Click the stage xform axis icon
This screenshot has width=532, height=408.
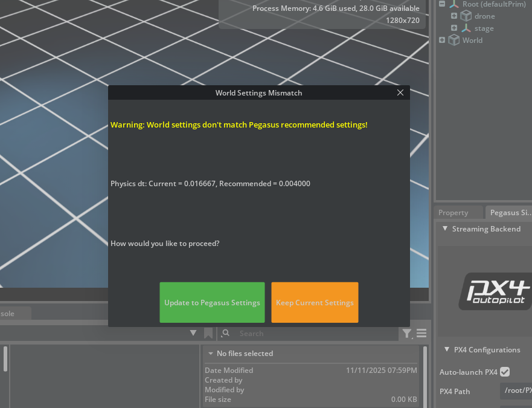point(466,28)
